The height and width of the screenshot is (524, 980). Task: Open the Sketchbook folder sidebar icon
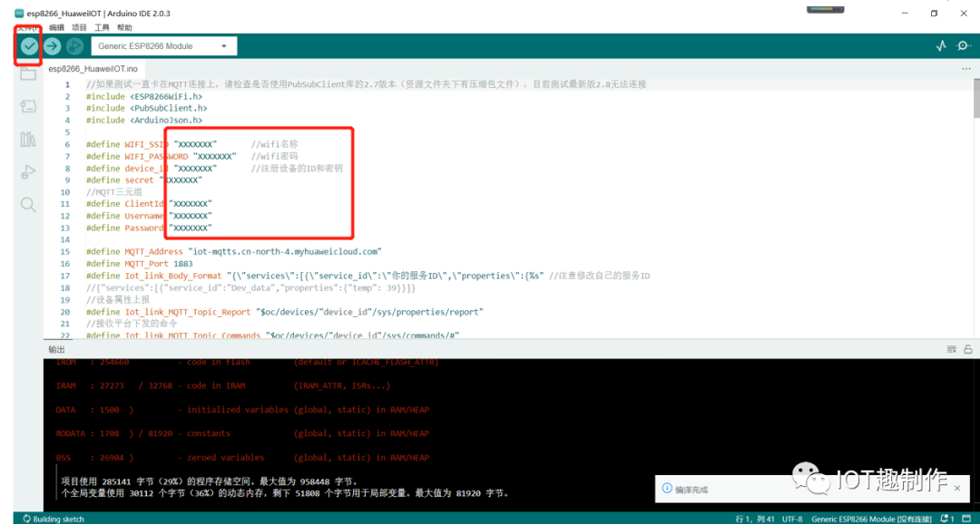click(x=28, y=73)
